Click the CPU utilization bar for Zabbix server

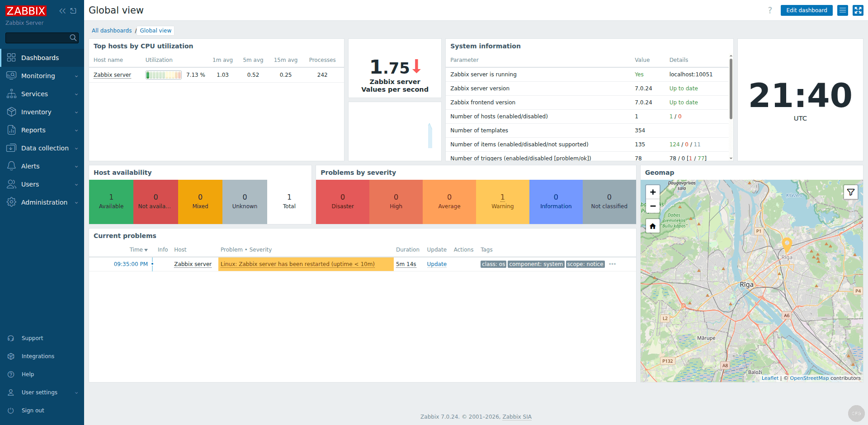click(x=163, y=75)
